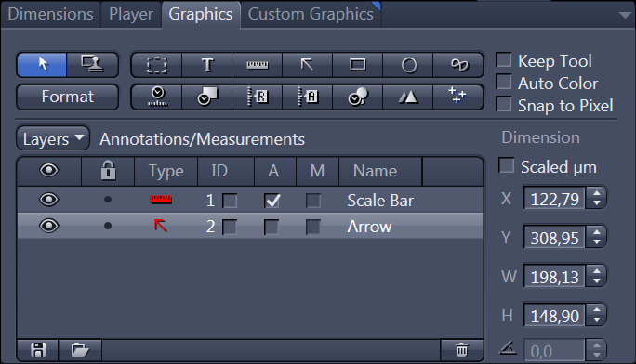The width and height of the screenshot is (636, 364).
Task: Increase the X dimension value with the up arrow
Action: 596,193
